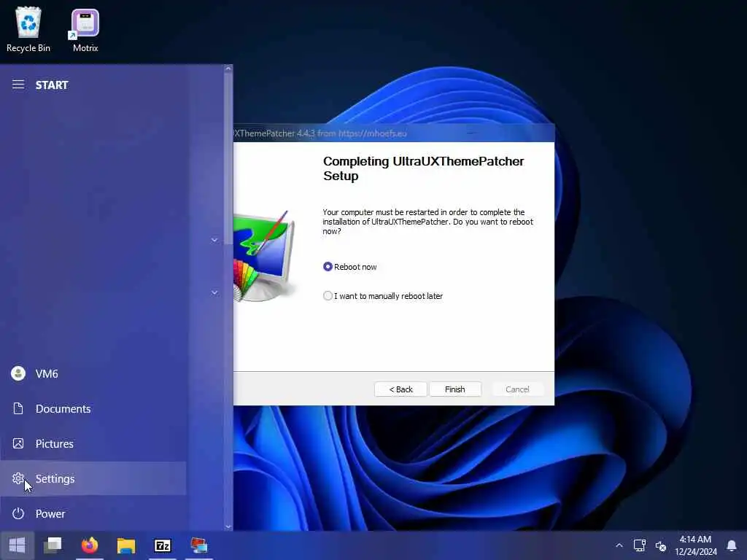The height and width of the screenshot is (560, 747).
Task: Open the VM6 user account entry
Action: tap(93, 374)
